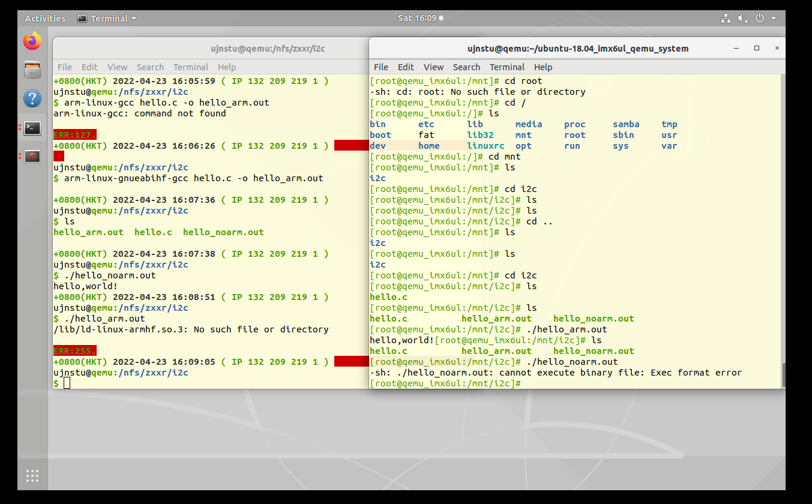Open File menu in qemu_system terminal
The image size is (812, 504).
pyautogui.click(x=381, y=67)
